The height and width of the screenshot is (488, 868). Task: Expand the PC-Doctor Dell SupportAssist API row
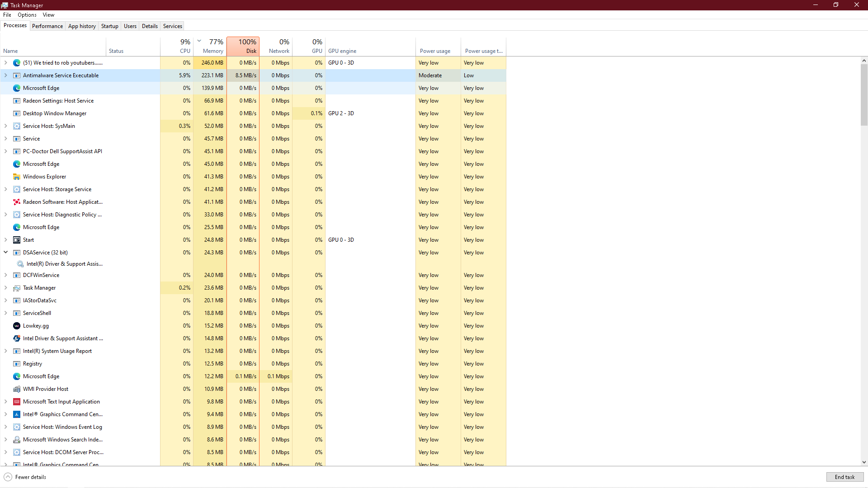(6, 151)
